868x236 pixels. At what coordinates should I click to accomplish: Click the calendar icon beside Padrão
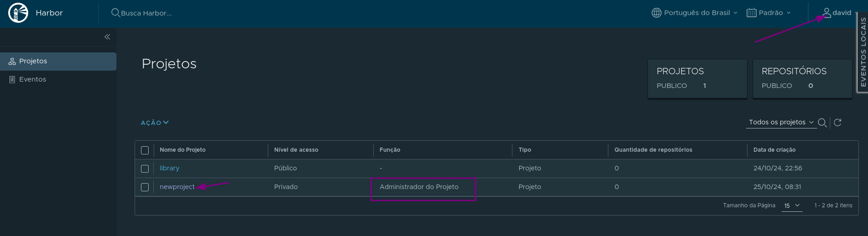pyautogui.click(x=751, y=13)
